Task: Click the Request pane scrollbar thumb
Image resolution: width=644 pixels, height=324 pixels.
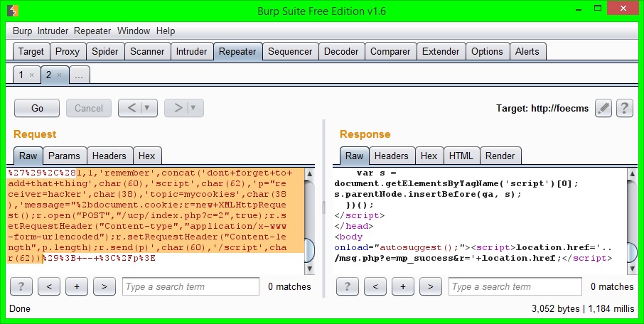Action: point(310,251)
